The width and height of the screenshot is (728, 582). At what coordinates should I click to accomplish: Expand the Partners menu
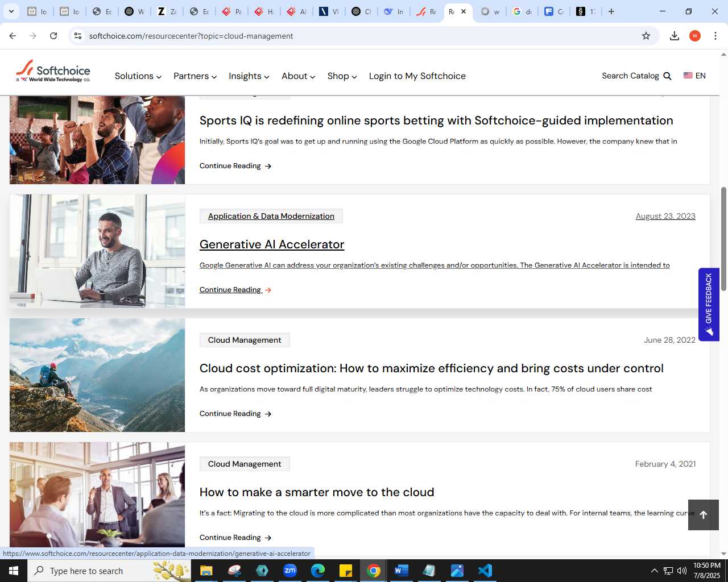195,76
